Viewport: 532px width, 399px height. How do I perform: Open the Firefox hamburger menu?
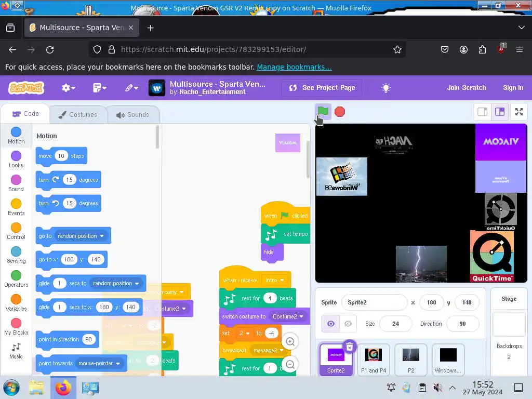point(519,49)
